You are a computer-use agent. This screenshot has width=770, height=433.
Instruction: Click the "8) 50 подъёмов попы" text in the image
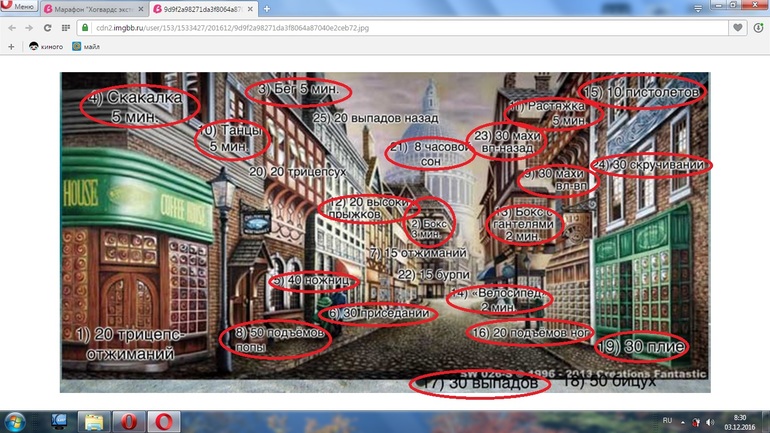point(278,339)
